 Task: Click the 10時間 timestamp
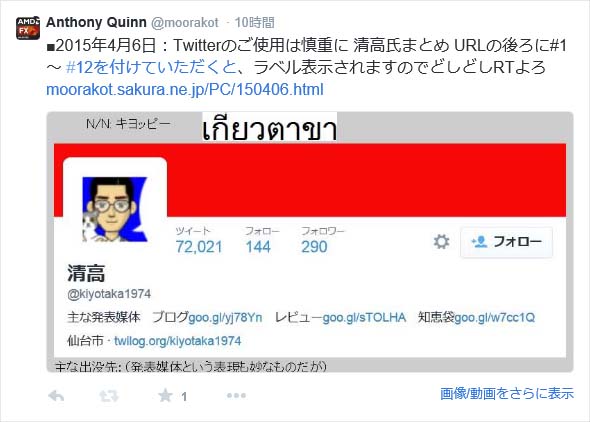coord(254,23)
